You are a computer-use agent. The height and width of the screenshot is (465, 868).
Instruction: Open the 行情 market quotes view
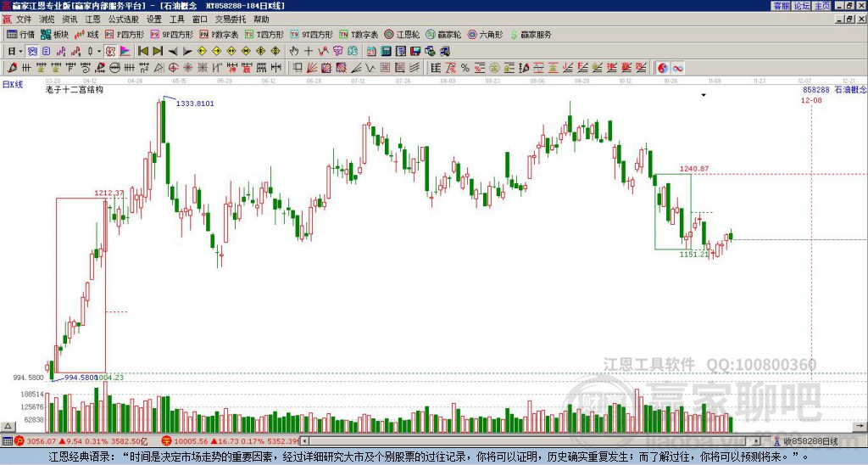20,34
